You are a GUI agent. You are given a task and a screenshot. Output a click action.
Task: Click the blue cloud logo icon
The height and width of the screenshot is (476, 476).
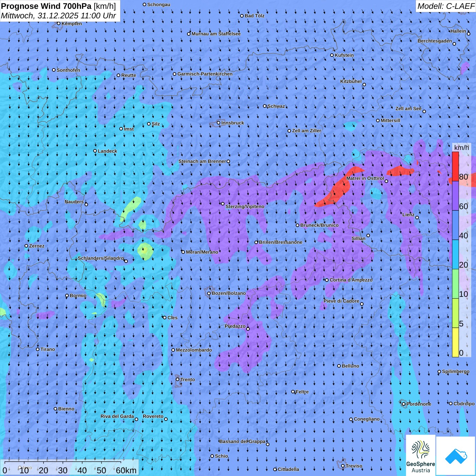pyautogui.click(x=456, y=456)
